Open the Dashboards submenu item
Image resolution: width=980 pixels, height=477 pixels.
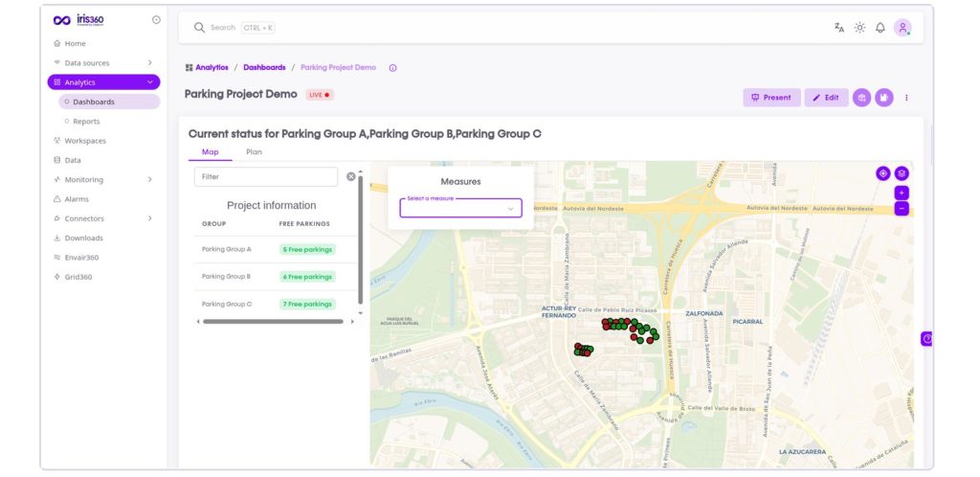[x=109, y=102]
